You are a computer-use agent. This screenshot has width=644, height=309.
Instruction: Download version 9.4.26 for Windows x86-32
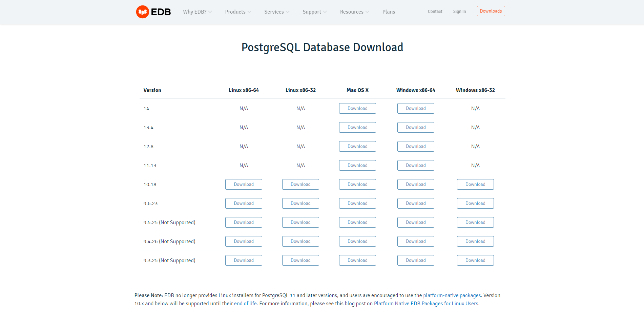[475, 242]
